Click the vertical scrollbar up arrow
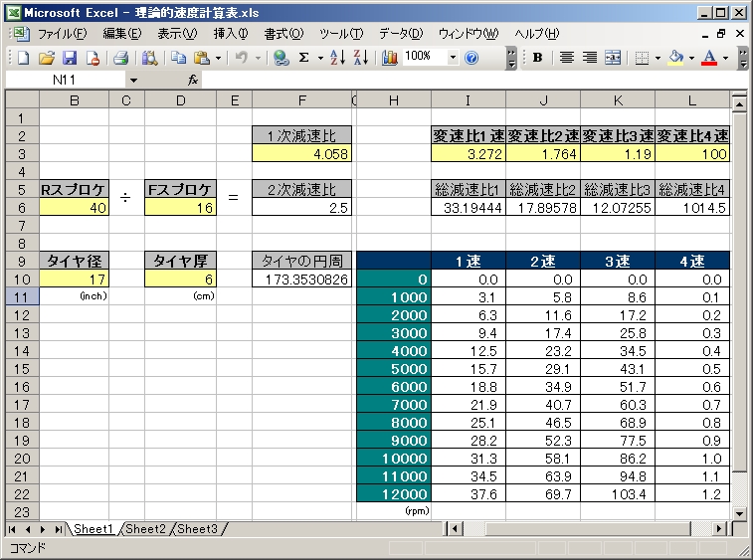Screen dimensions: 753x560 [x=739, y=103]
